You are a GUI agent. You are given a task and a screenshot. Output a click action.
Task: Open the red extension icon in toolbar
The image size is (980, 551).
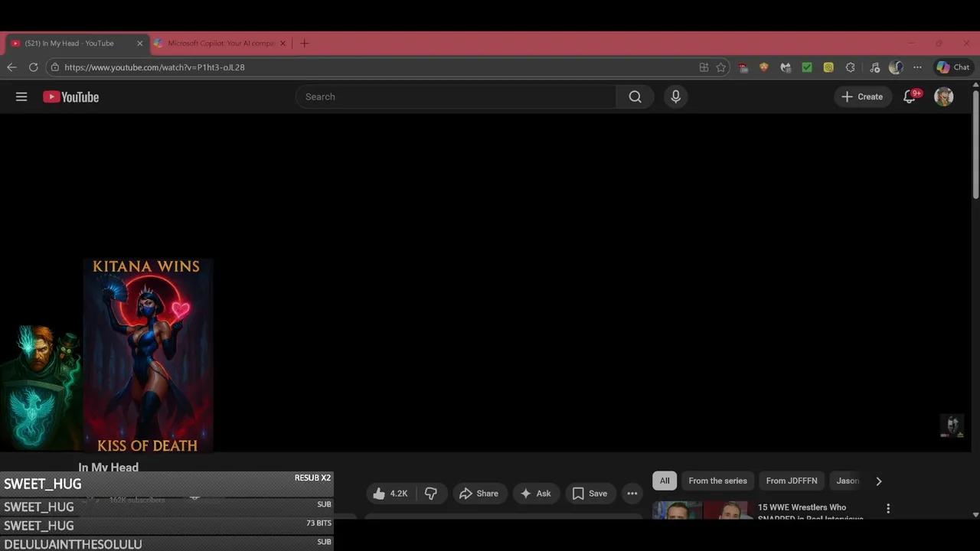pyautogui.click(x=743, y=67)
